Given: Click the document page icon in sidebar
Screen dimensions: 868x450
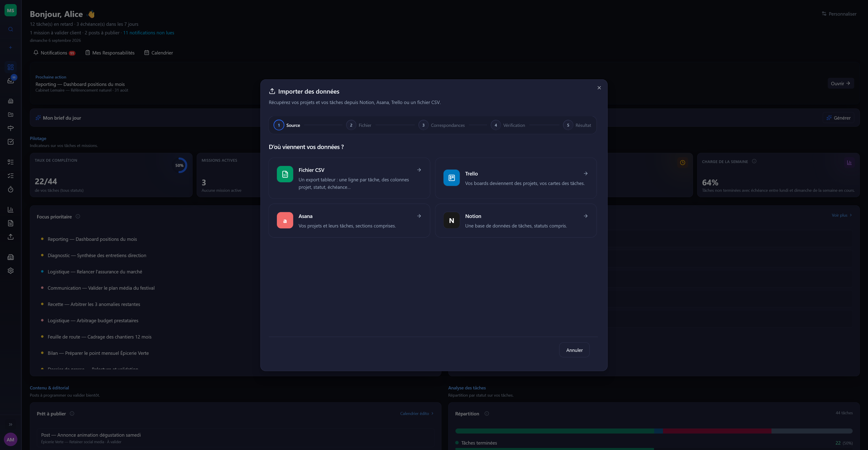Looking at the screenshot, I should 10,223.
